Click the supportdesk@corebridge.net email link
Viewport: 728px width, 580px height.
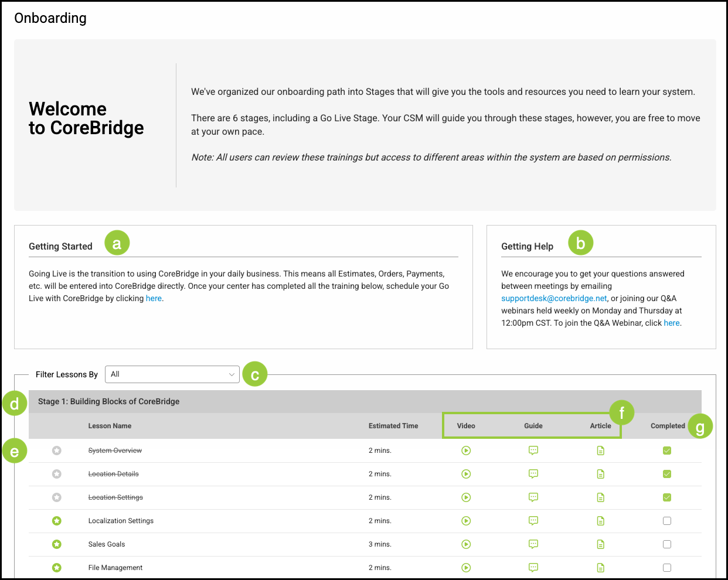[x=554, y=298]
